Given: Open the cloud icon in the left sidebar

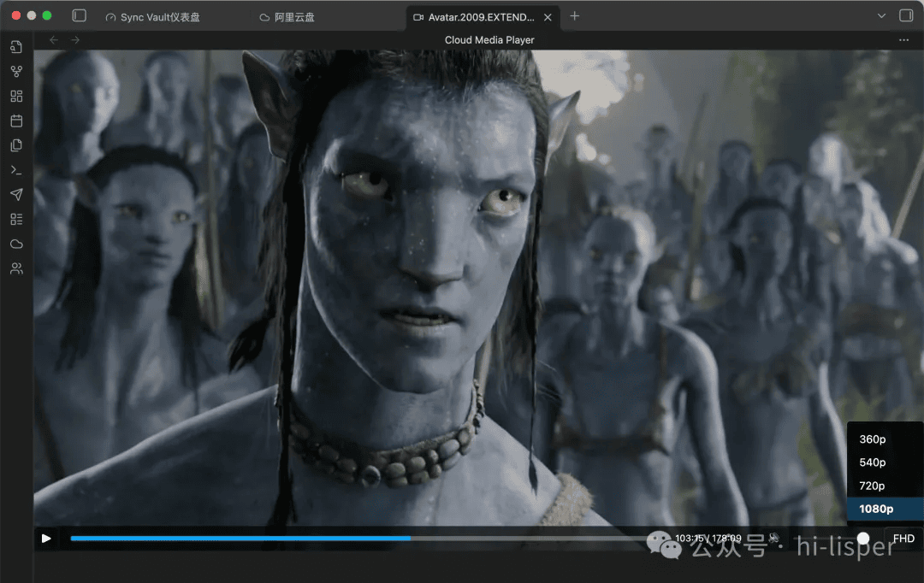Looking at the screenshot, I should click(x=16, y=244).
